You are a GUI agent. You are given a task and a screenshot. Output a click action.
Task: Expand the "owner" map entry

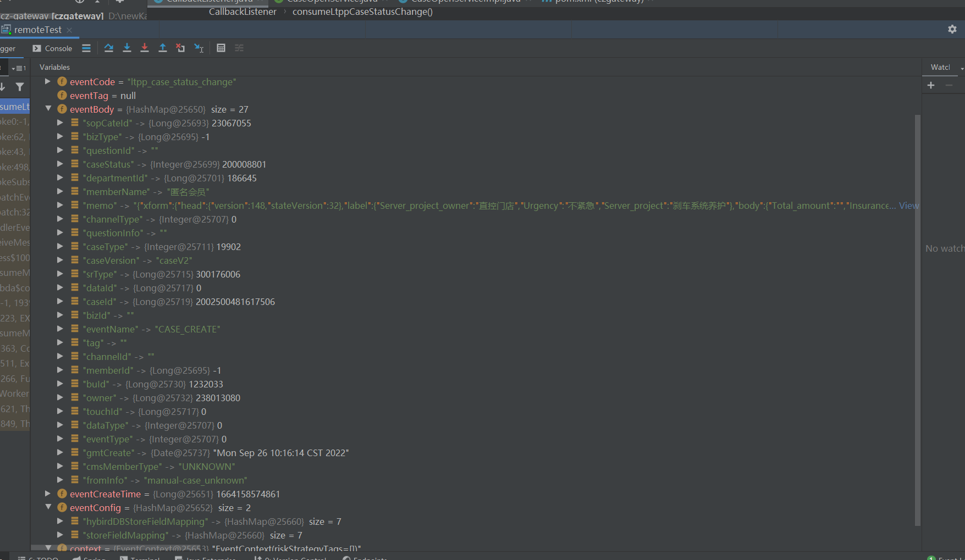(60, 397)
